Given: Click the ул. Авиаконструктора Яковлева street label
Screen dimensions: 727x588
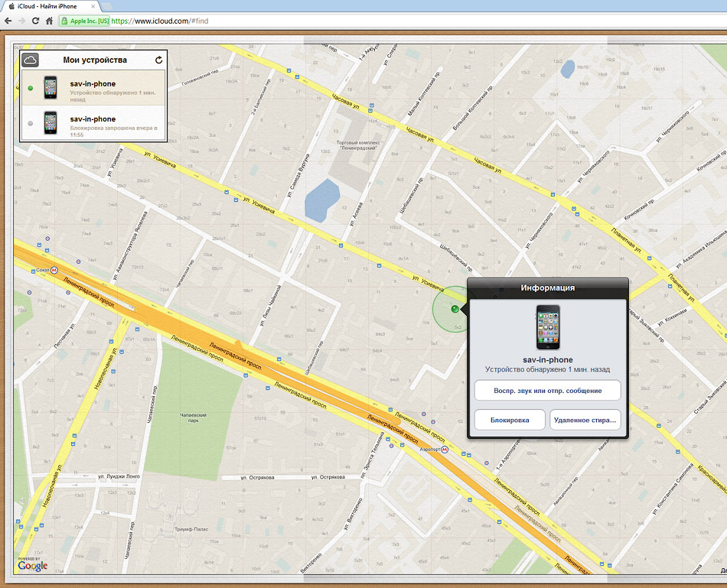Looking at the screenshot, I should 130,246.
